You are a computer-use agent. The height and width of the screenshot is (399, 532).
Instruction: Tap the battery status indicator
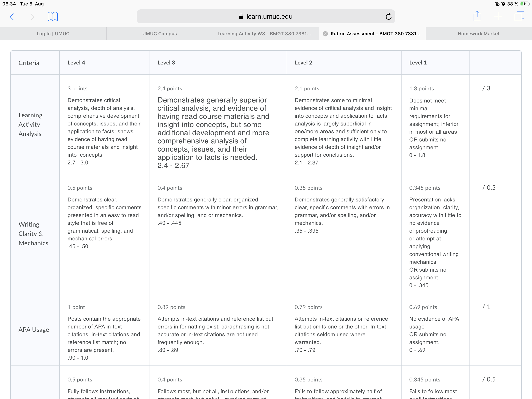[x=524, y=4]
